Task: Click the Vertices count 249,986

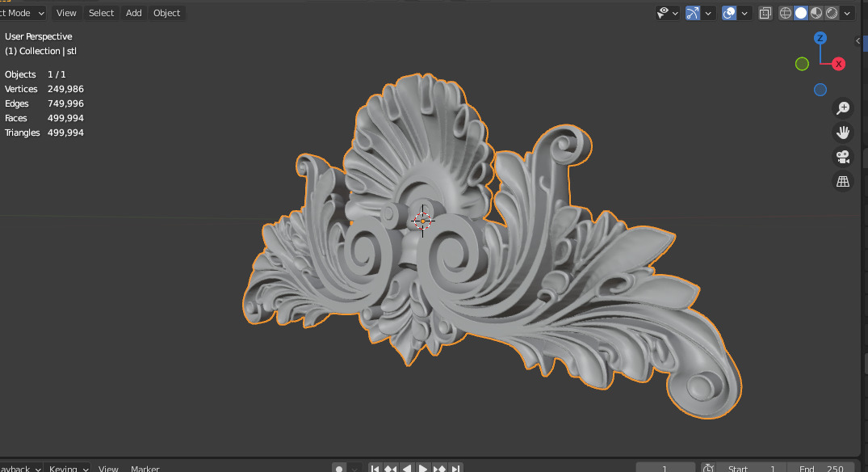Action: tap(66, 89)
